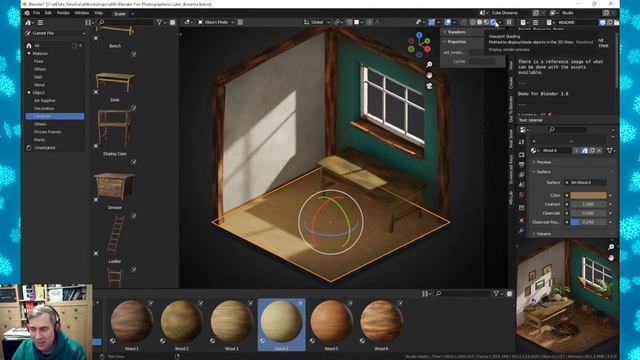This screenshot has width=640, height=360.
Task: Toggle fake user for Wood 4 material
Action: 584,151
